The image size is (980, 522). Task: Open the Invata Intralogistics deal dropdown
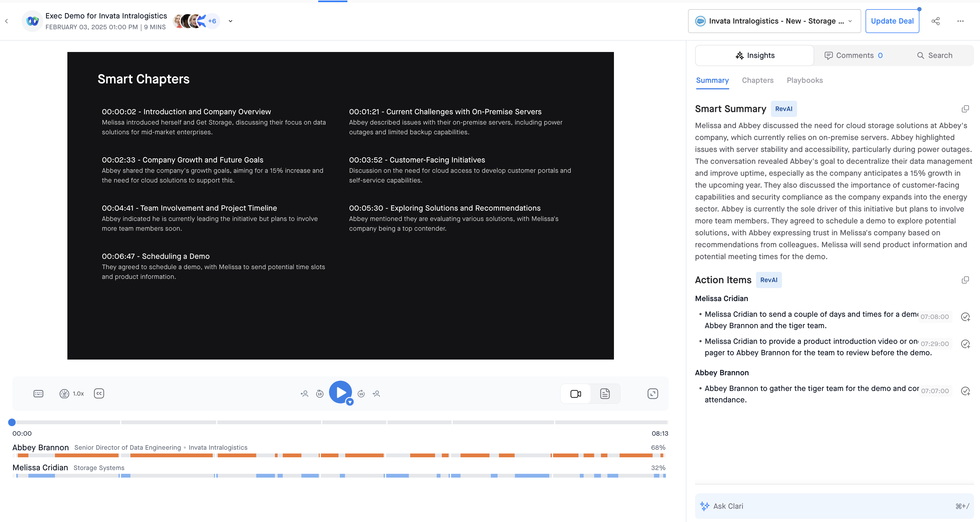[x=774, y=21]
